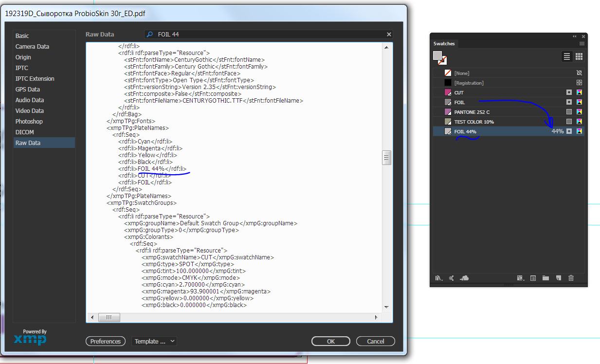Open the Template dropdown

pyautogui.click(x=154, y=341)
